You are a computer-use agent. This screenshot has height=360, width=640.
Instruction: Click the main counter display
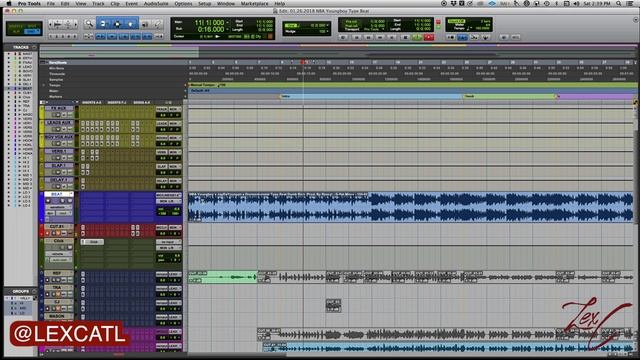click(209, 22)
